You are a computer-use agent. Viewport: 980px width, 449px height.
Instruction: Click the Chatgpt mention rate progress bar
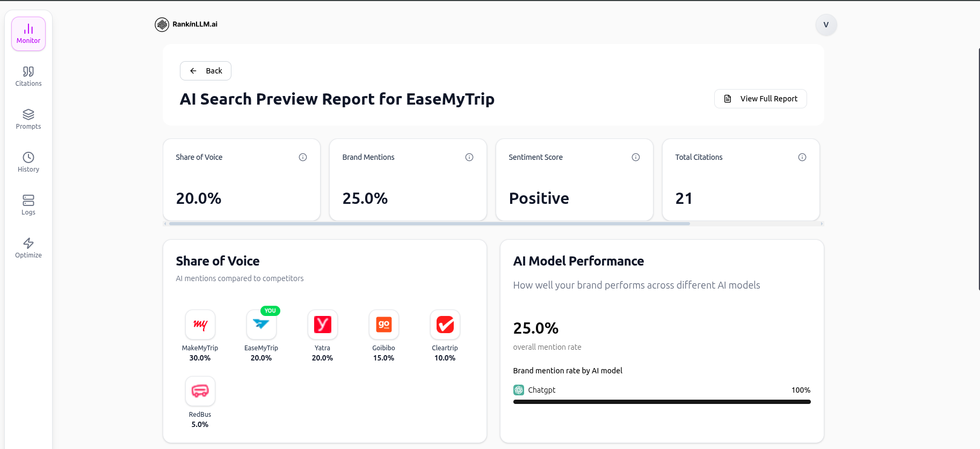[x=662, y=402]
